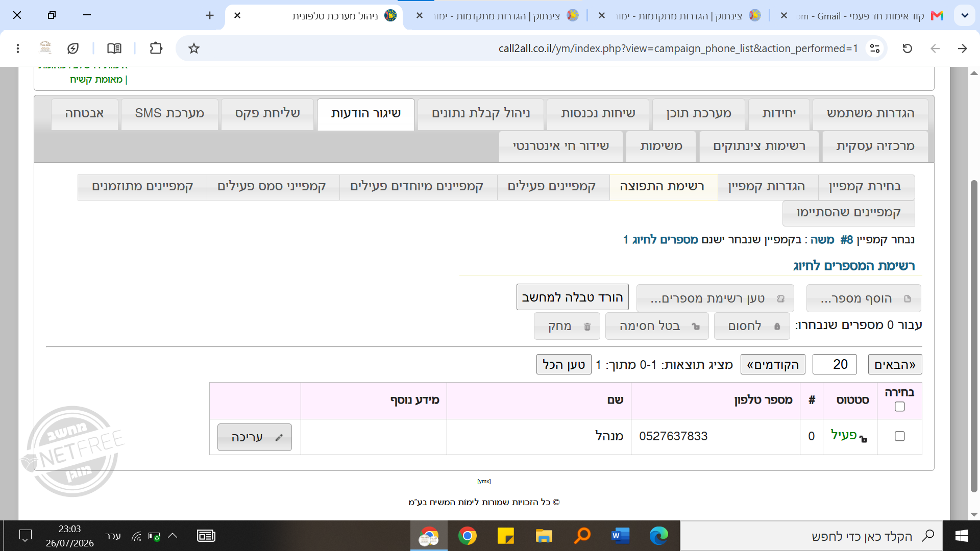Screen dimensions: 980x551
Task: Open the שיחות נכנסות tab
Action: click(x=598, y=114)
